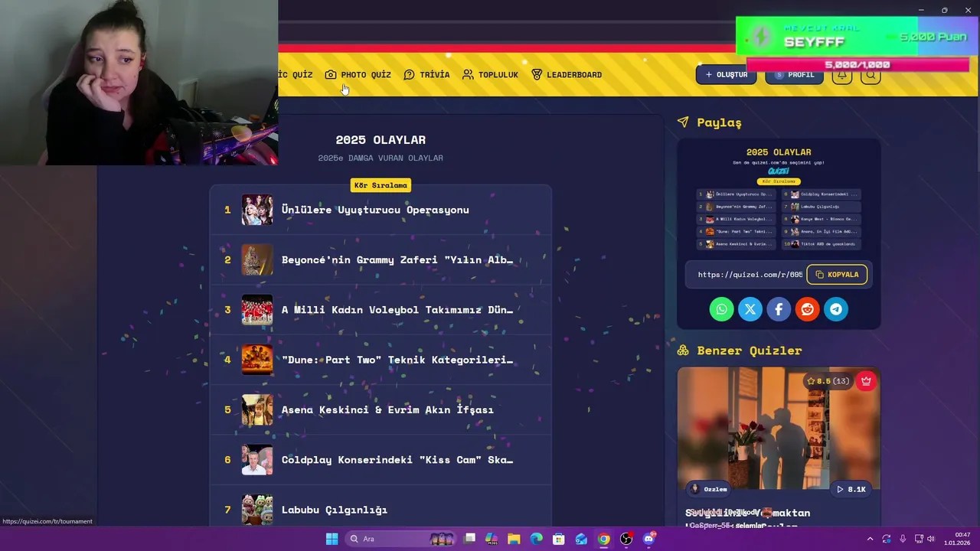
Task: Click the SEYFFF current king banner
Action: coord(857,36)
